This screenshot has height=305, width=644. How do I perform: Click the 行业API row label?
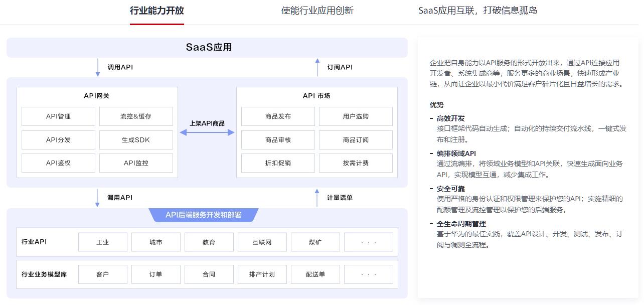coord(34,242)
